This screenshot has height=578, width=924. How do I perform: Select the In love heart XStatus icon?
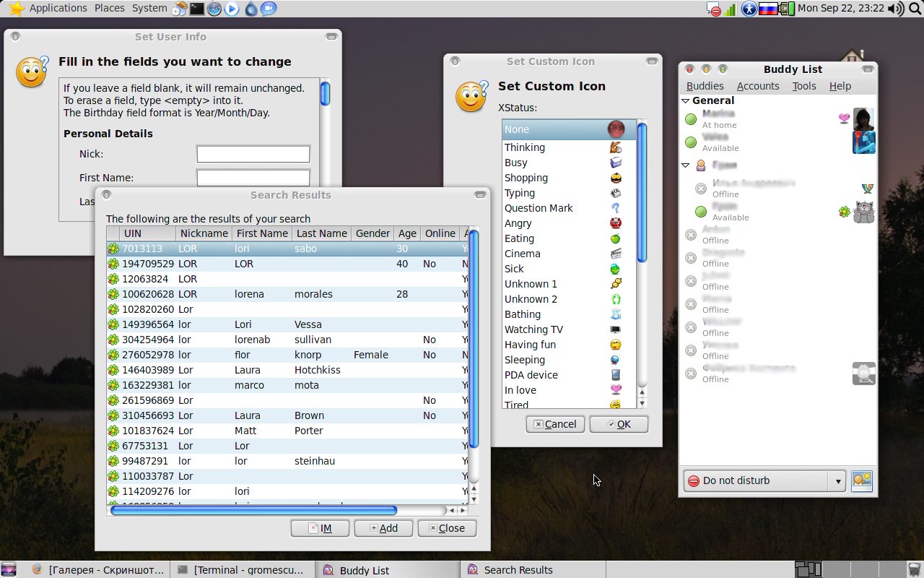click(x=615, y=390)
